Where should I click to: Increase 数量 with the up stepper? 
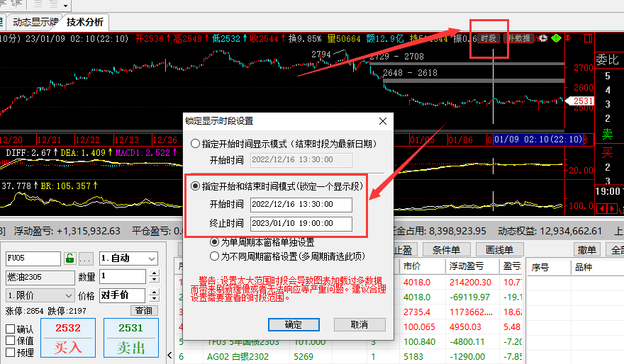[154, 273]
